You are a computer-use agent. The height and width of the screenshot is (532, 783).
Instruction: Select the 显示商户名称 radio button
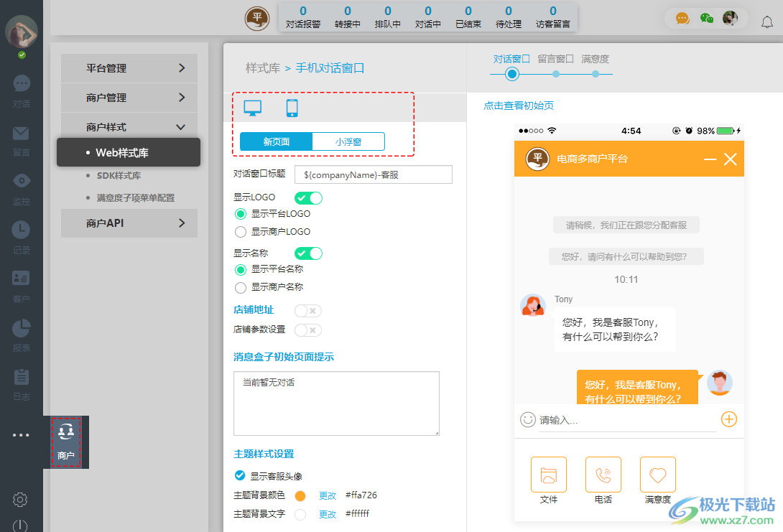(x=242, y=286)
